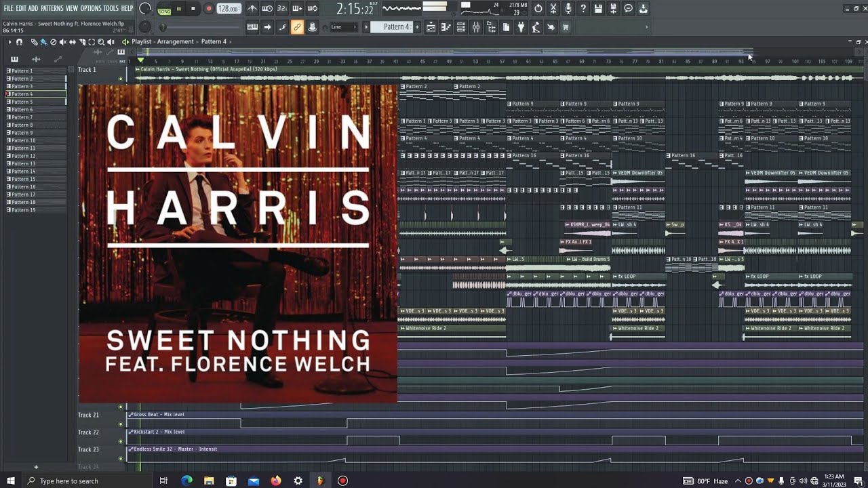868x488 pixels.
Task: Open the Mixer icon
Action: [x=476, y=27]
